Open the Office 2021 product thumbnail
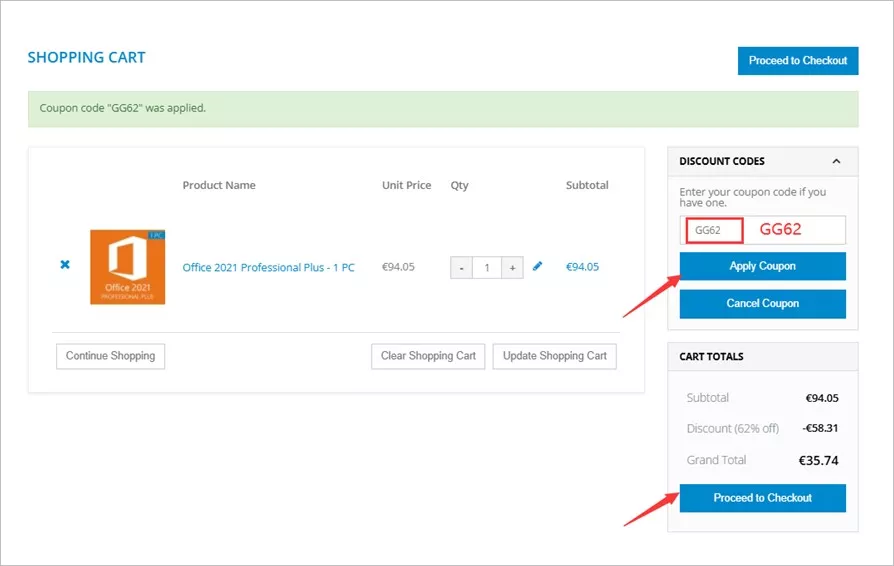Image resolution: width=894 pixels, height=566 pixels. (x=127, y=267)
